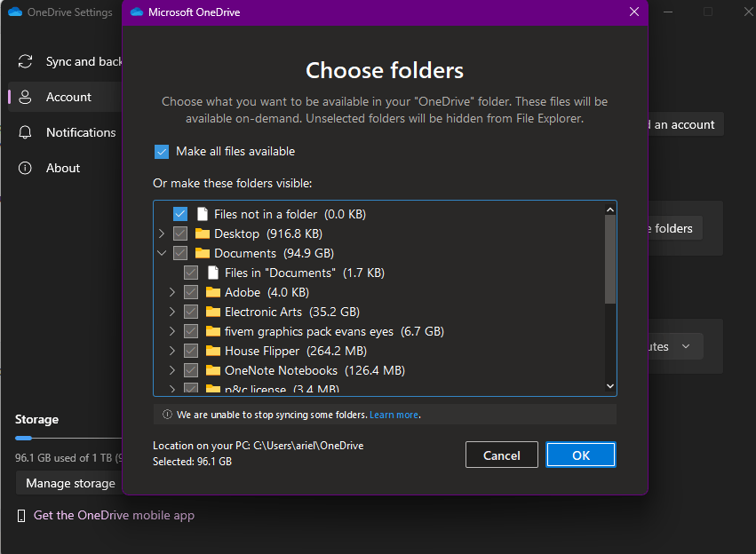Select the Documents (94.9 GB) row text
The width and height of the screenshot is (756, 554).
[x=274, y=253]
